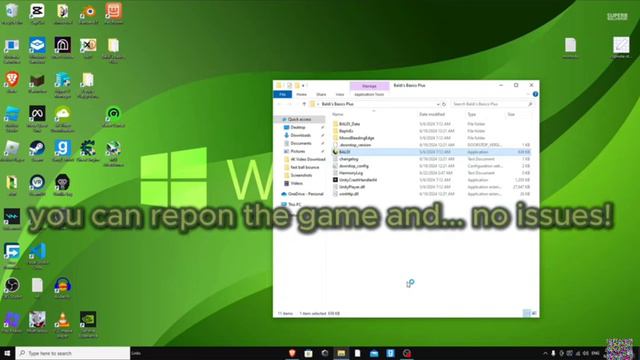Image resolution: width=640 pixels, height=360 pixels.
Task: Open the green webcam app desktop icon
Action: [113, 117]
